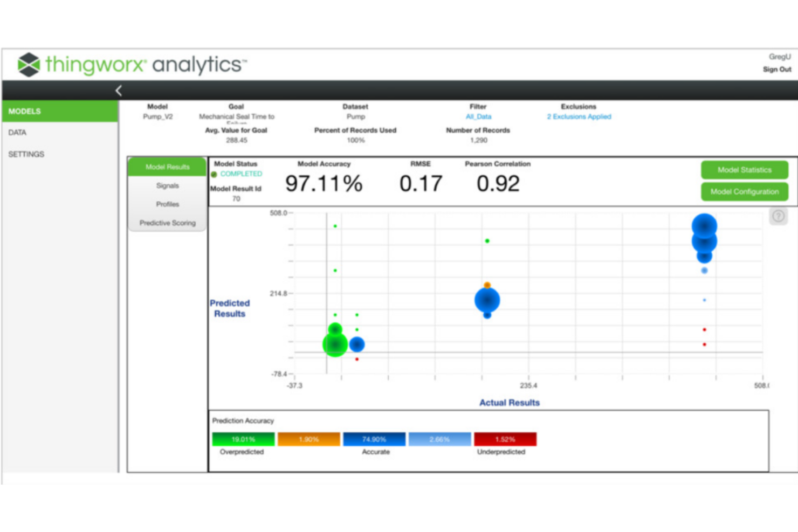The width and height of the screenshot is (798, 532).
Task: Click the Model Result Id value 70
Action: tap(236, 199)
